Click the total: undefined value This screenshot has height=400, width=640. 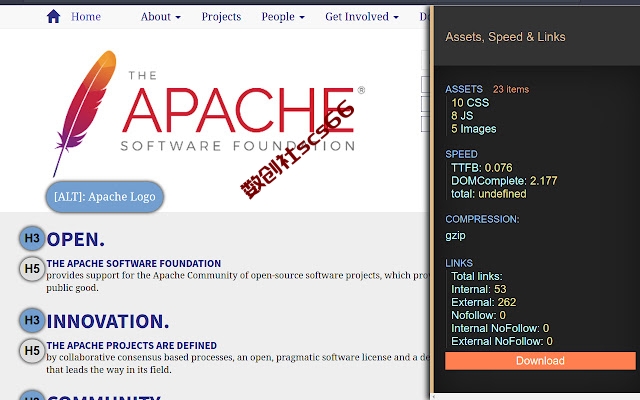click(489, 194)
